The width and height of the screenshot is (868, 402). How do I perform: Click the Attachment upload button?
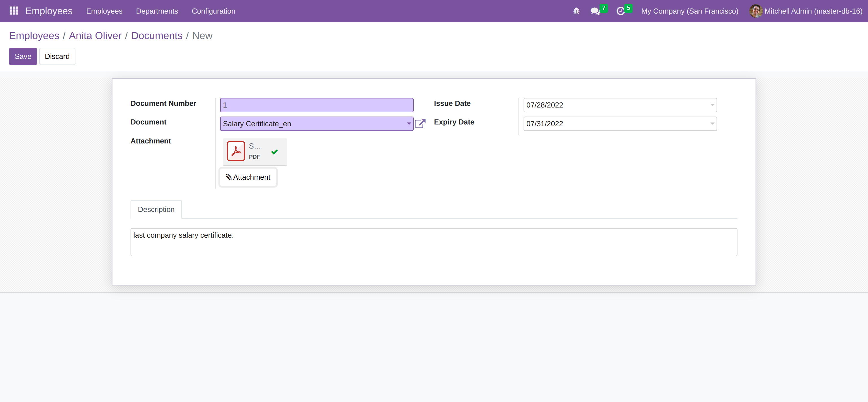(x=248, y=177)
